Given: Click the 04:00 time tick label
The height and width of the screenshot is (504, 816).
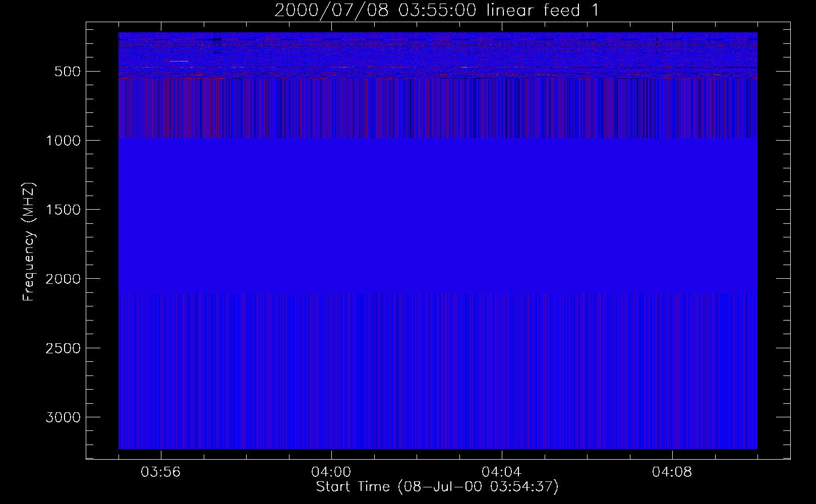Looking at the screenshot, I should (x=331, y=472).
